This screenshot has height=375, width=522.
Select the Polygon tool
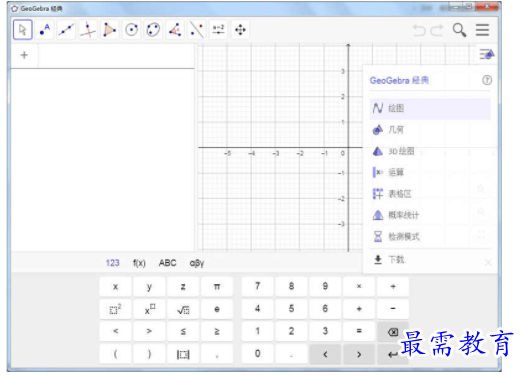point(109,30)
